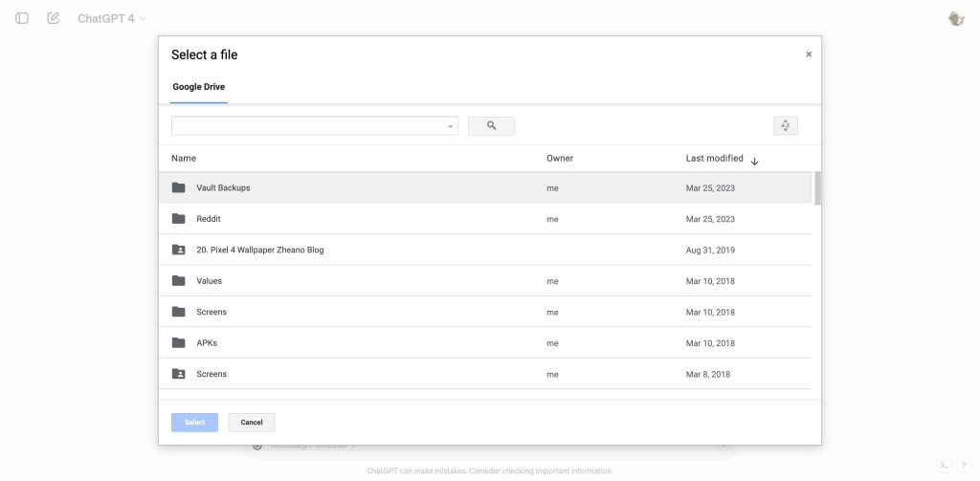Switch to the Google Drive tab
The width and height of the screenshot is (980, 481).
click(198, 87)
